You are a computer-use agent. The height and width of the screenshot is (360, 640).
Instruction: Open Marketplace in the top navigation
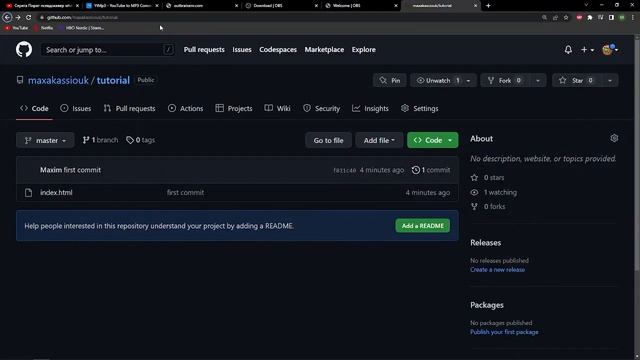click(x=324, y=49)
